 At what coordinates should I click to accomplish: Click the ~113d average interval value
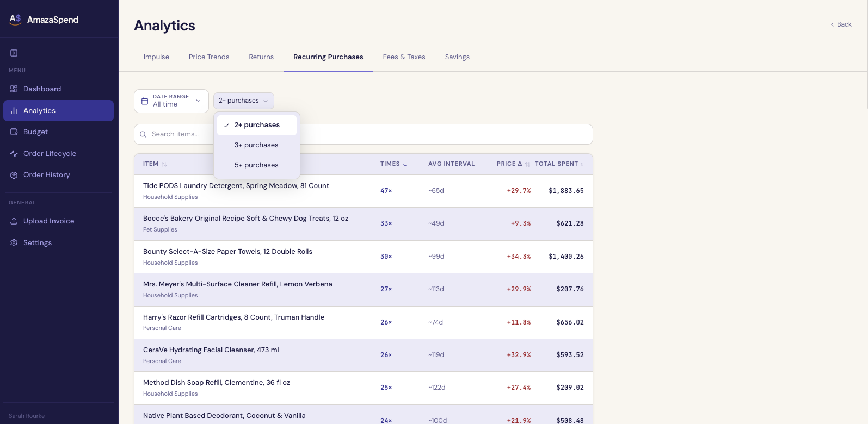(436, 289)
